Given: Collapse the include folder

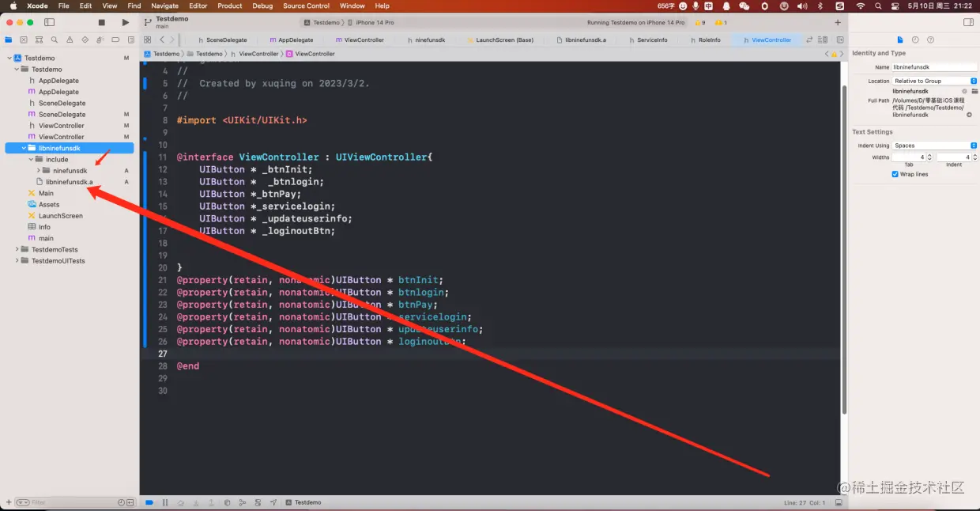Looking at the screenshot, I should [x=31, y=159].
